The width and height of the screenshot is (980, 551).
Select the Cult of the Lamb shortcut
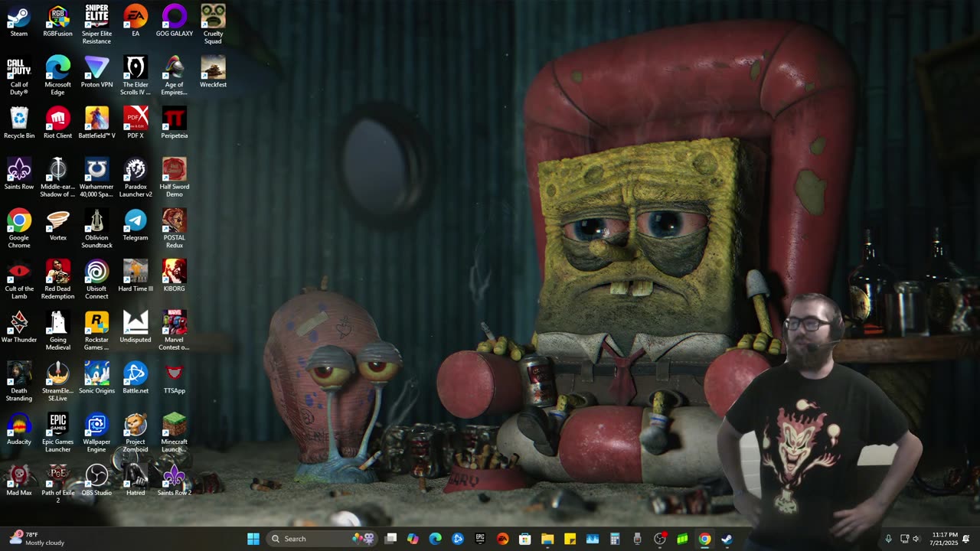[19, 279]
